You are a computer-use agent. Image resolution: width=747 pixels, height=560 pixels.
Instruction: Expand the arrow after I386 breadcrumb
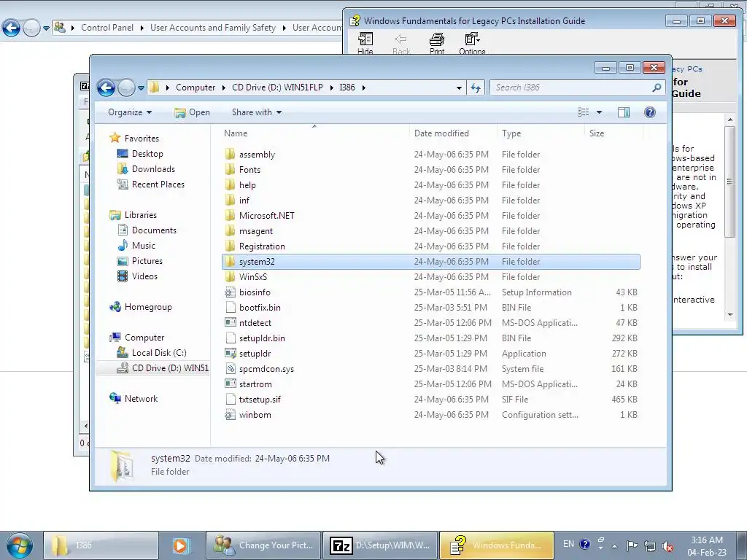(x=364, y=87)
